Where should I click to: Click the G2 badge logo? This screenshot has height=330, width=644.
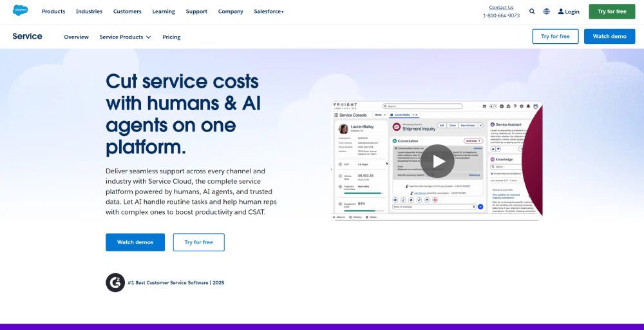point(115,282)
